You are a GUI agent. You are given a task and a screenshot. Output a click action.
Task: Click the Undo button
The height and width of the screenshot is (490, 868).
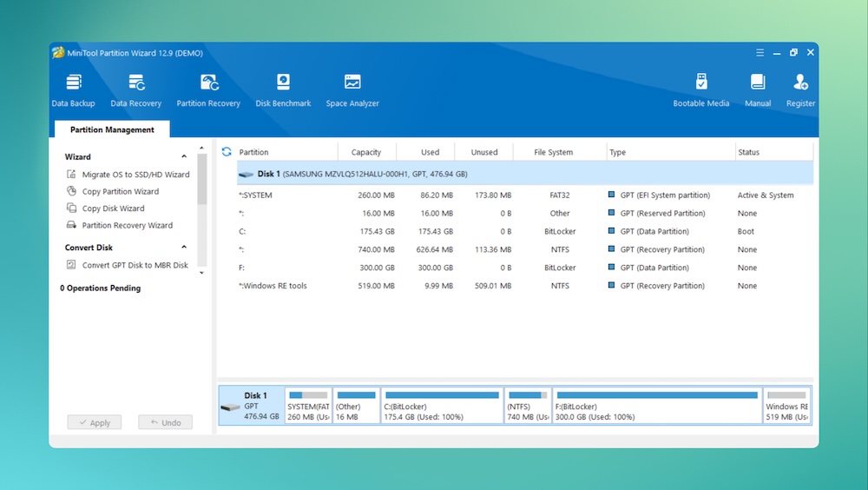[166, 422]
